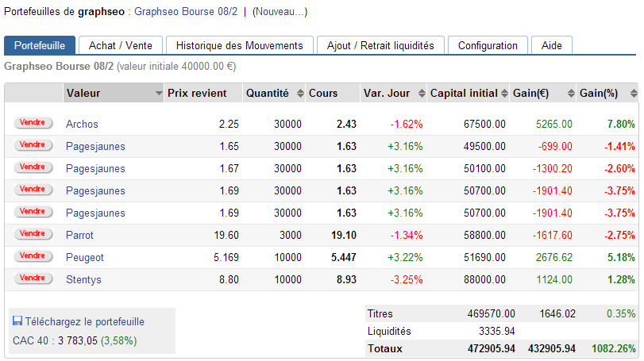644x361 pixels.
Task: Select the Aide tab
Action: coord(551,45)
